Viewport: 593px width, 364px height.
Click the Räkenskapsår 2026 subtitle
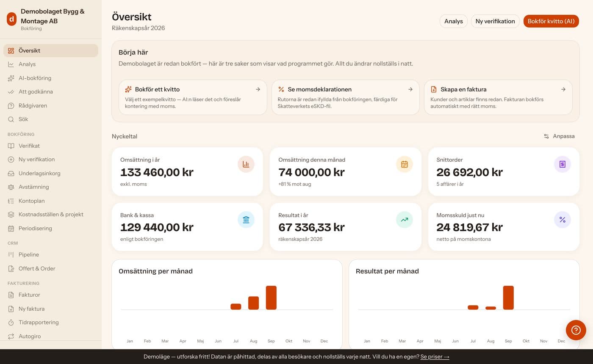point(138,28)
